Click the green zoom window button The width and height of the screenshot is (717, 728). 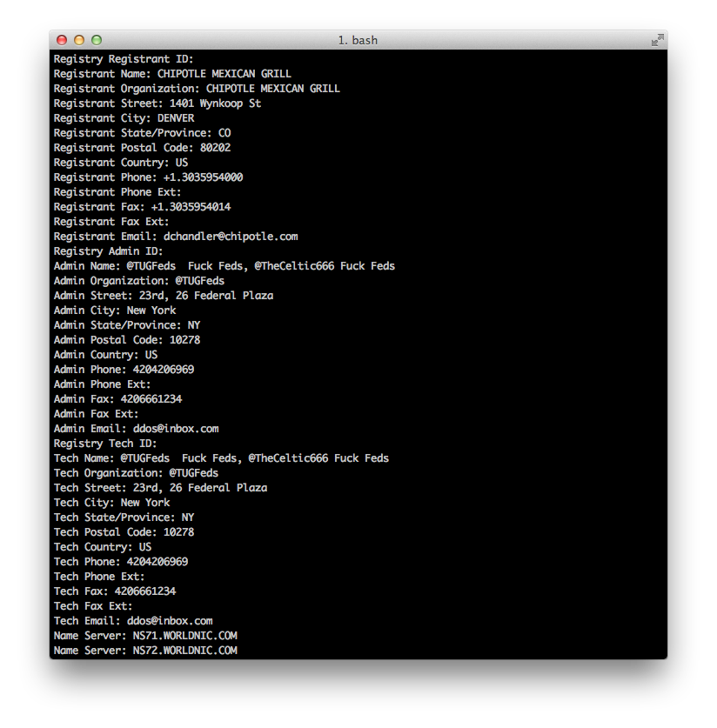click(97, 40)
